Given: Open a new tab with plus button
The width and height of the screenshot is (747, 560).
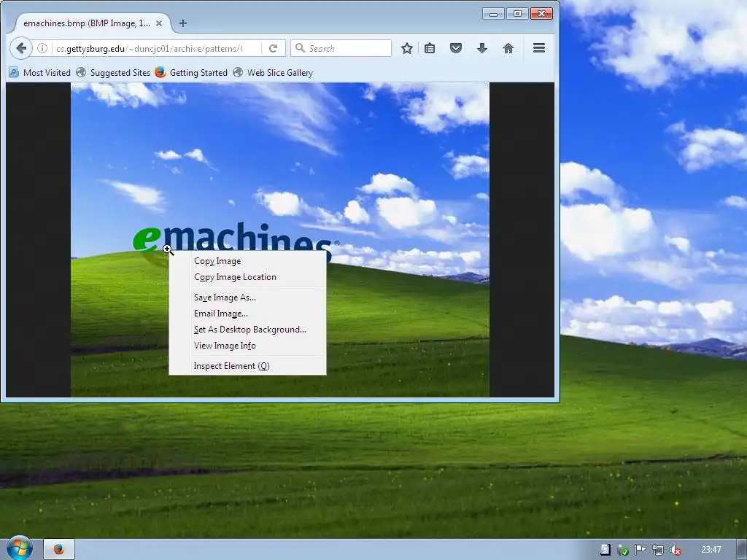Looking at the screenshot, I should click(183, 23).
